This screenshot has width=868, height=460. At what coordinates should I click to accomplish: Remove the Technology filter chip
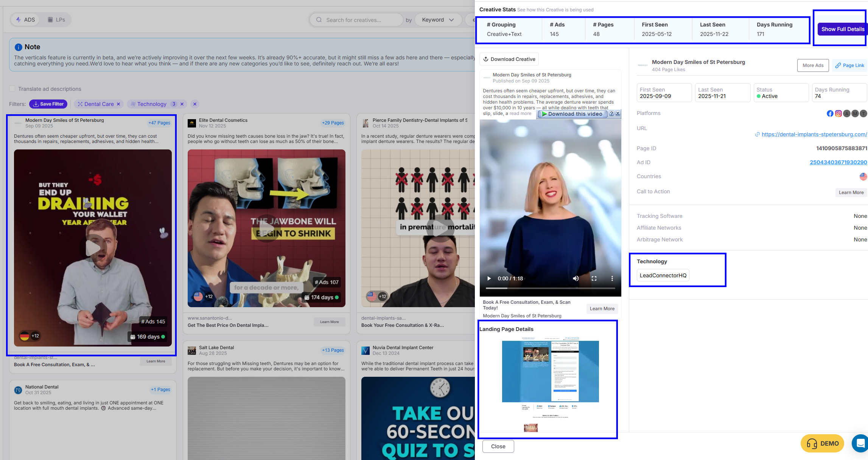[182, 104]
